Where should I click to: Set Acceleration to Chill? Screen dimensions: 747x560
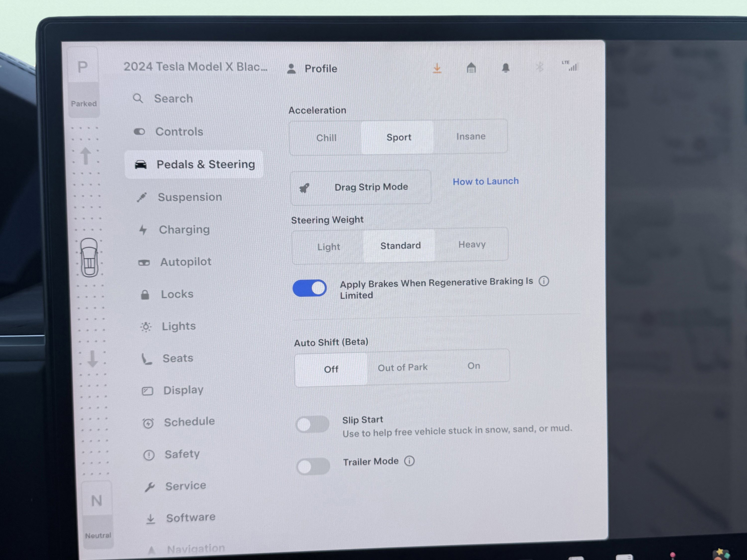pyautogui.click(x=326, y=138)
